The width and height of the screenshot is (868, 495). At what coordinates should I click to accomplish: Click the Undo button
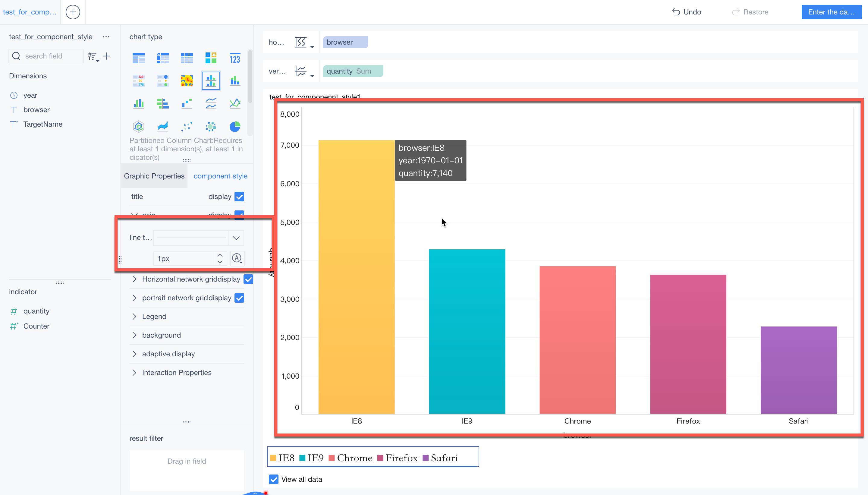tap(687, 12)
